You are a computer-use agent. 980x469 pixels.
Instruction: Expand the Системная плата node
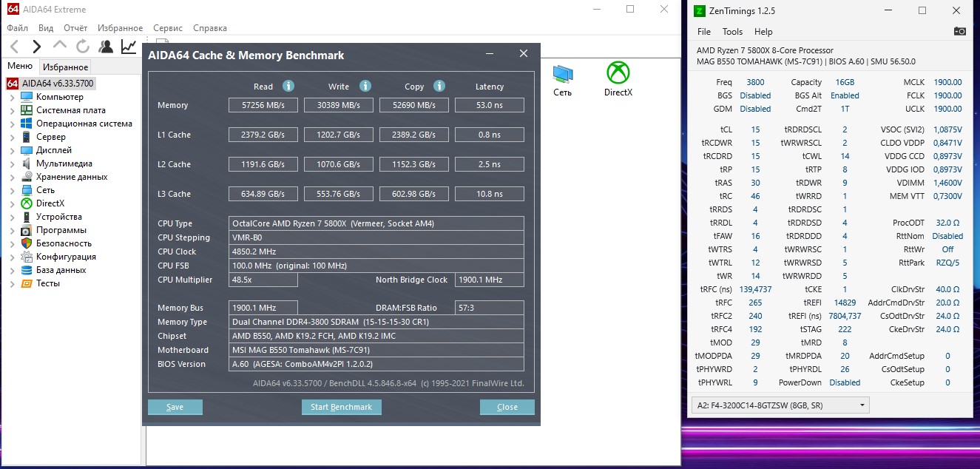[12, 111]
